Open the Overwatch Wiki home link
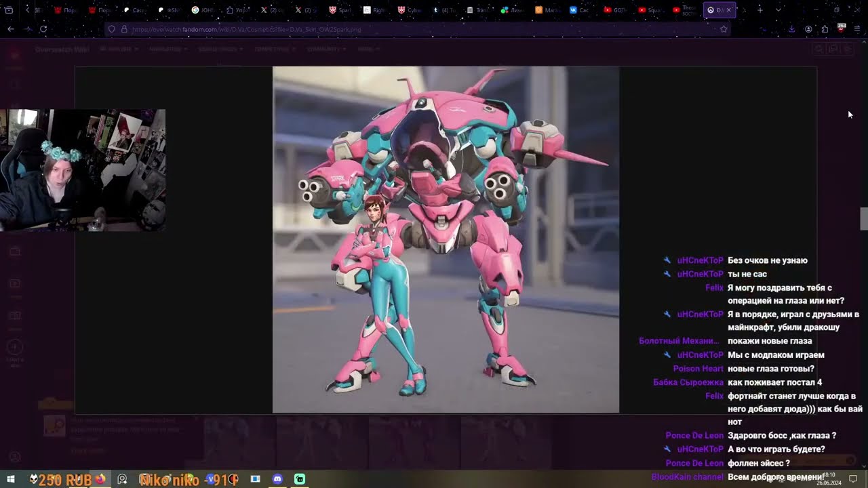The height and width of the screenshot is (488, 868). 62,49
